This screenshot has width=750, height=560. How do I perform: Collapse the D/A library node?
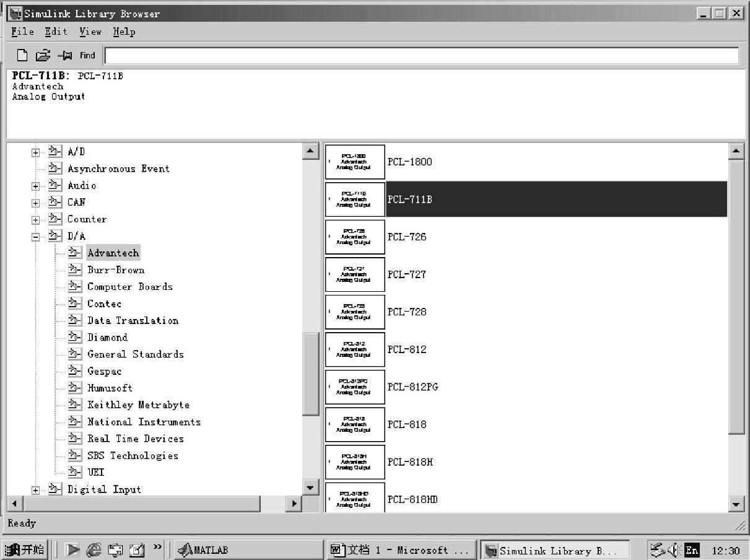point(36,237)
